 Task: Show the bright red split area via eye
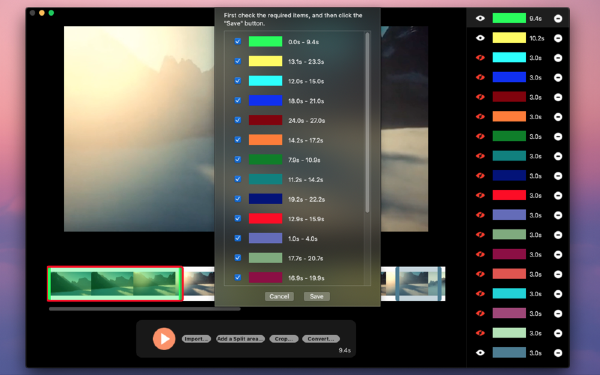[480, 196]
